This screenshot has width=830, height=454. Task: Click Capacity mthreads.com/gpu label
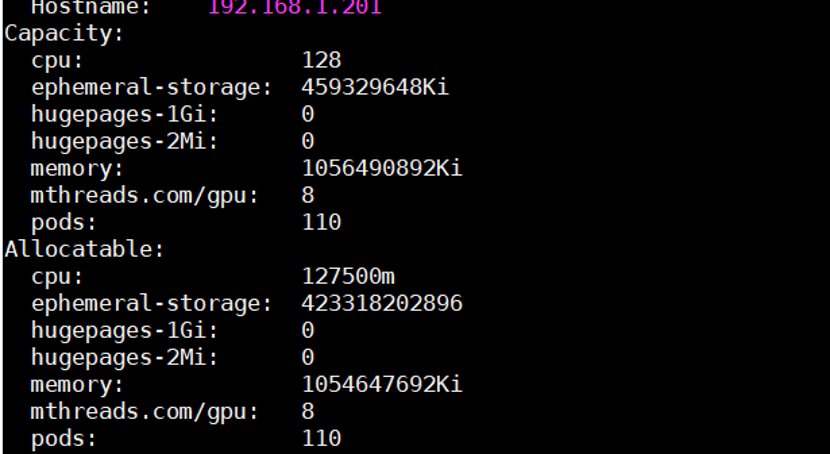(x=145, y=196)
